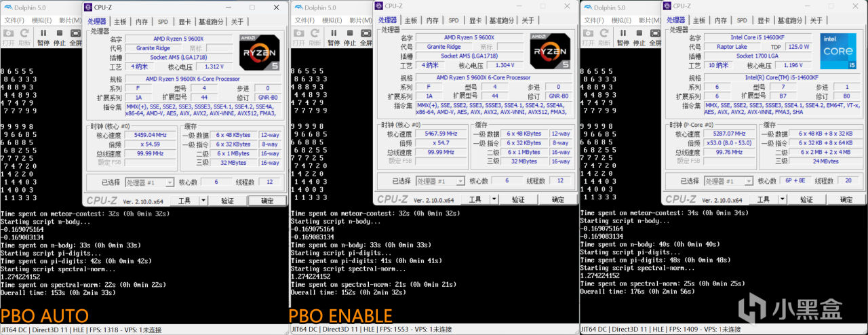Click Validate (验证) button in middle CPU-Z
Screen dimensions: 868x335
(x=518, y=199)
